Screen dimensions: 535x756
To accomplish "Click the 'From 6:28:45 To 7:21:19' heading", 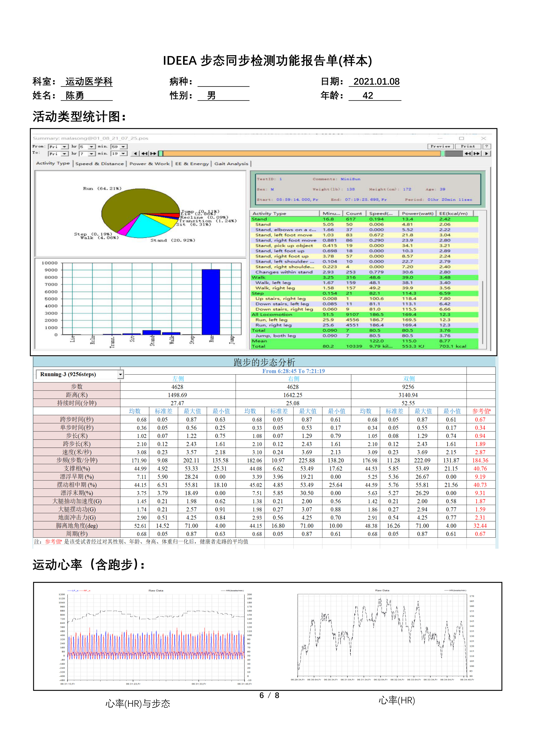I will pos(293,371).
